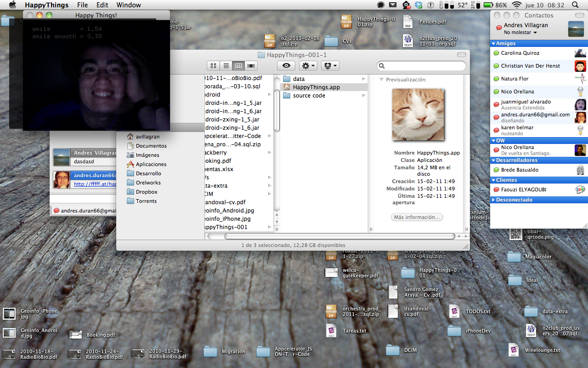The height and width of the screenshot is (368, 588).
Task: Collapse the Clientes contact group
Action: coord(494,180)
